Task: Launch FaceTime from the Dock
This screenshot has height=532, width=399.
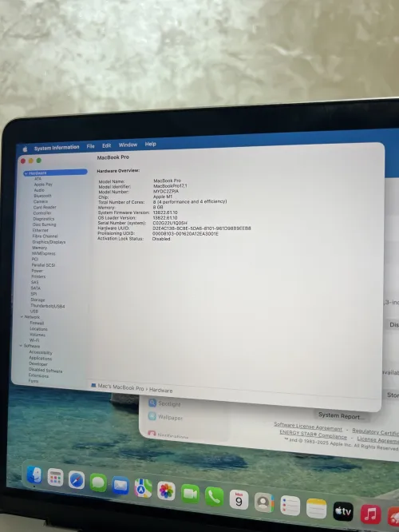Action: pos(190,494)
